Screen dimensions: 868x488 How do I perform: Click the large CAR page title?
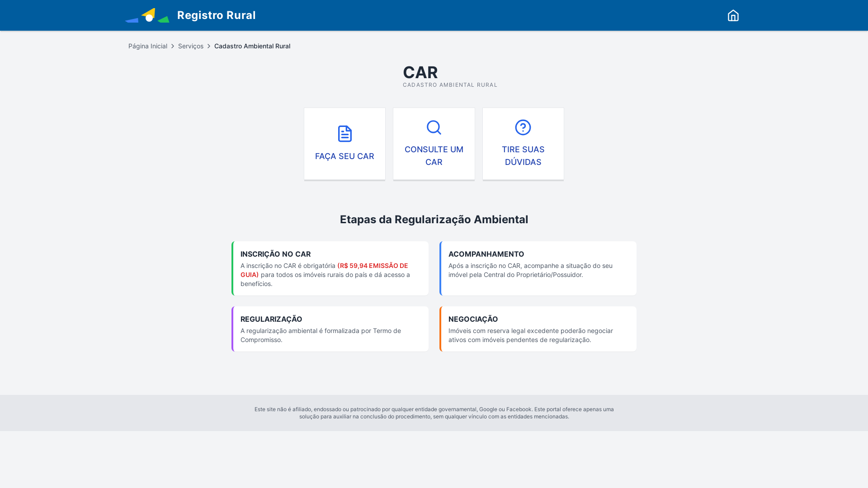[420, 72]
